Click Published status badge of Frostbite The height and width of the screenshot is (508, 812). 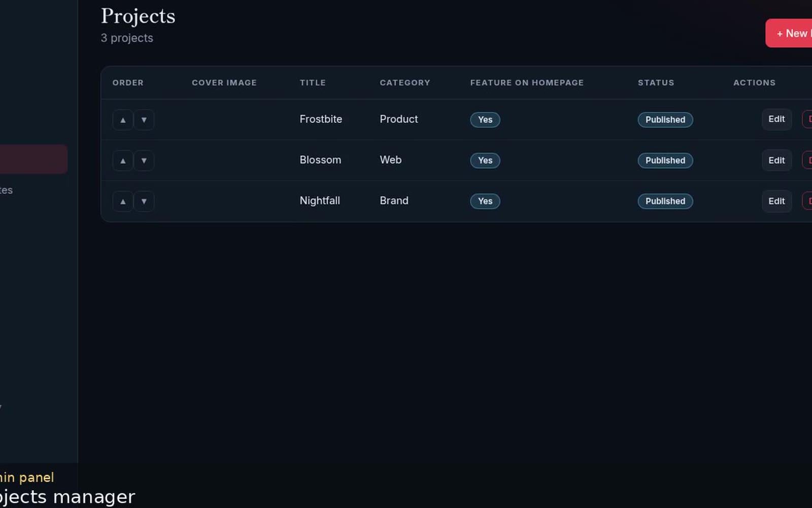pyautogui.click(x=665, y=120)
